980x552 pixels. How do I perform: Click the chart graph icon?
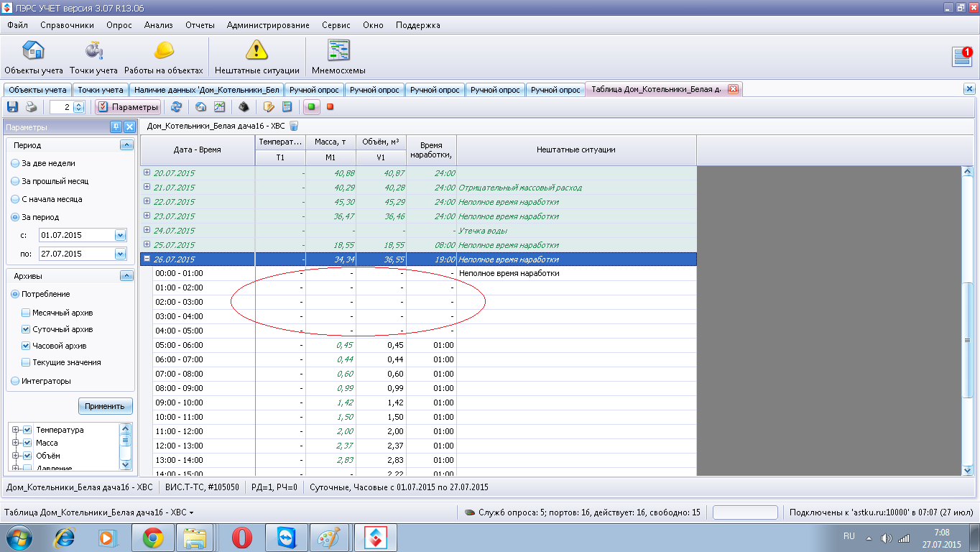pyautogui.click(x=220, y=107)
